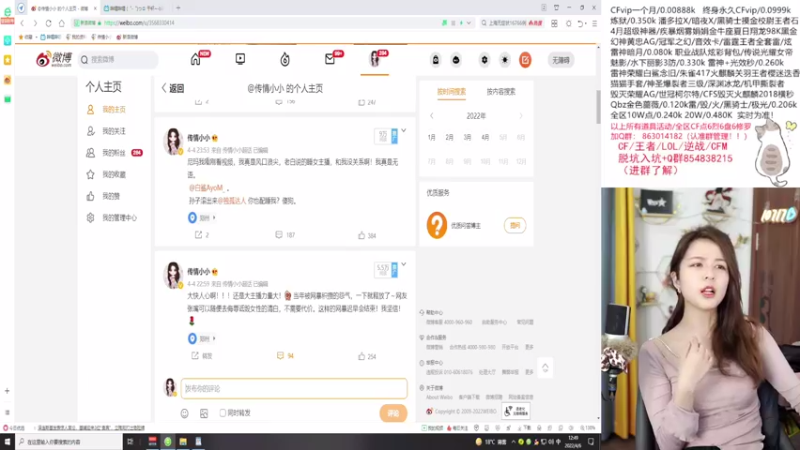
Task: Open the address bar dropdown arrow
Action: click(x=468, y=23)
